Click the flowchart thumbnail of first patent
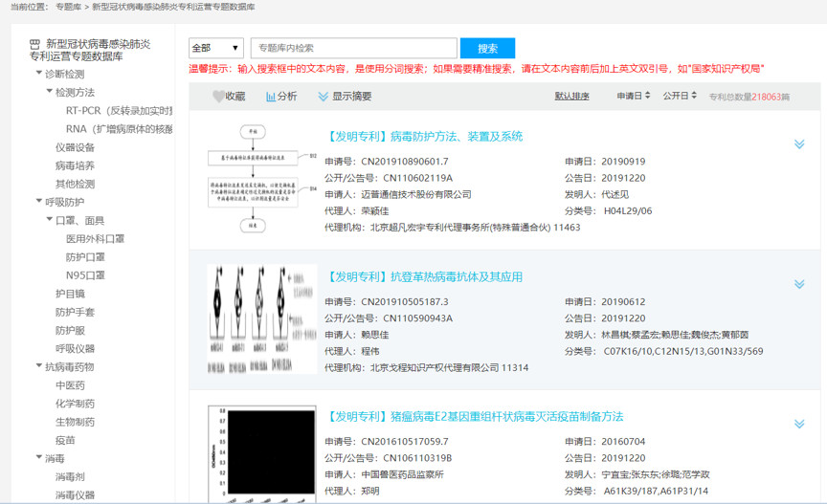 pos(262,179)
